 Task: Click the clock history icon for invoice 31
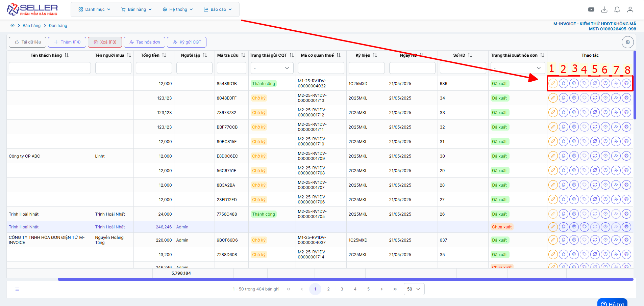coord(605,141)
